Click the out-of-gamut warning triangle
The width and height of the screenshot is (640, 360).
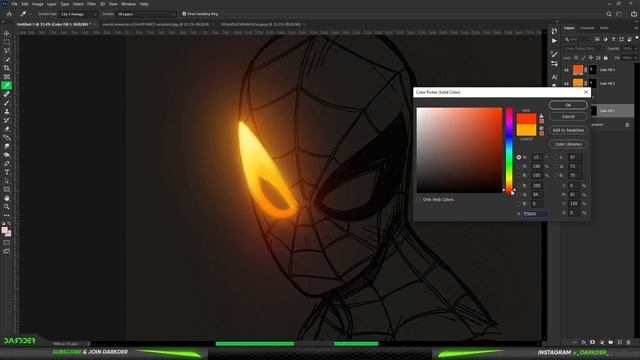542,116
